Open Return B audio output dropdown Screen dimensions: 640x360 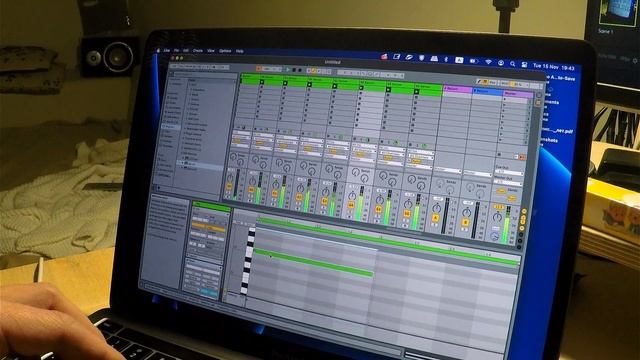point(478,174)
